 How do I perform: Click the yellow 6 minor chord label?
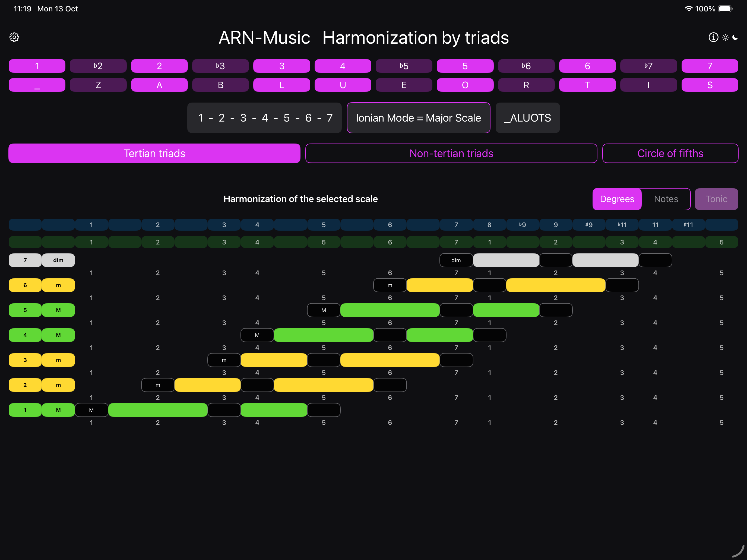point(25,285)
